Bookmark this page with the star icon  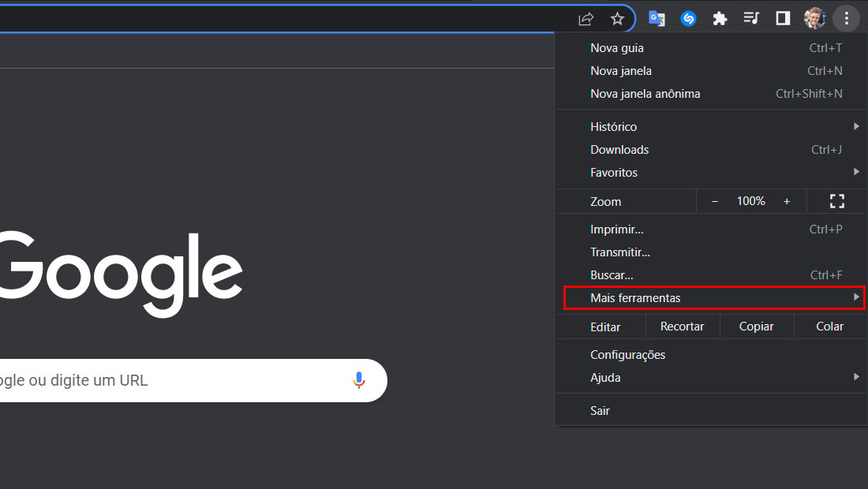[x=617, y=19]
